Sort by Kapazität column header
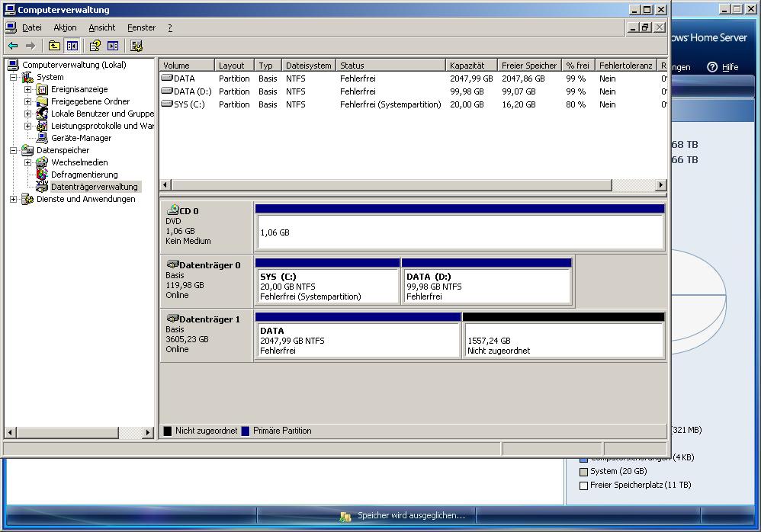The height and width of the screenshot is (532, 761). point(471,65)
